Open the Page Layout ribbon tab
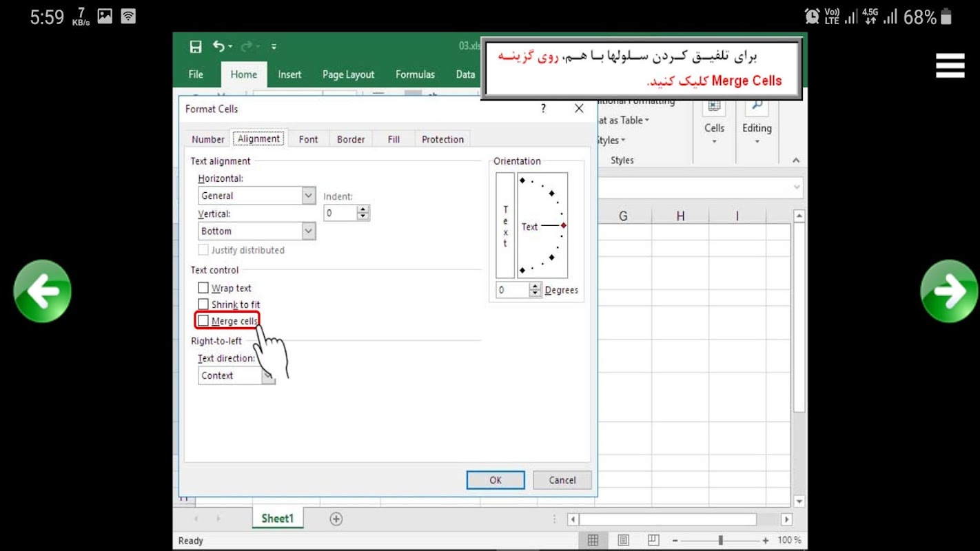Viewport: 980px width, 551px height. click(348, 74)
